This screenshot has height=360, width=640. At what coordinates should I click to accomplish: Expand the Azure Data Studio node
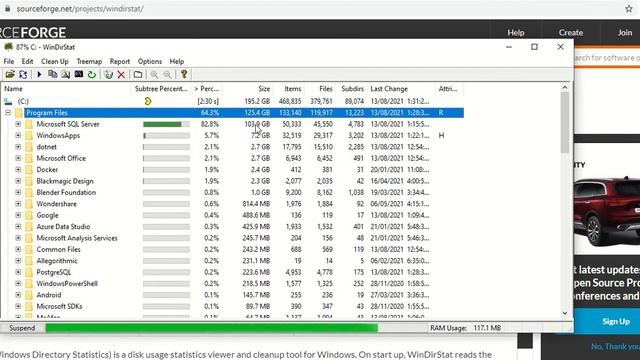(18, 227)
